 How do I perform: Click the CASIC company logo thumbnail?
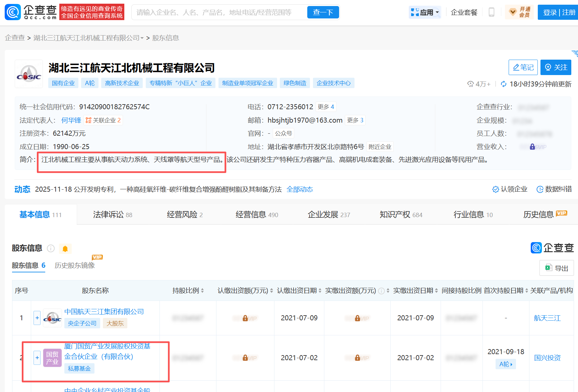coord(29,74)
